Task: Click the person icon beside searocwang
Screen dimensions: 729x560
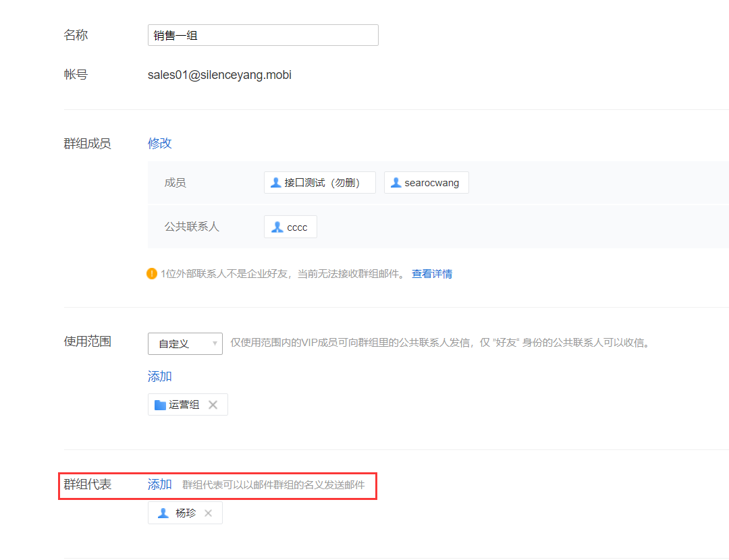Action: coord(396,183)
